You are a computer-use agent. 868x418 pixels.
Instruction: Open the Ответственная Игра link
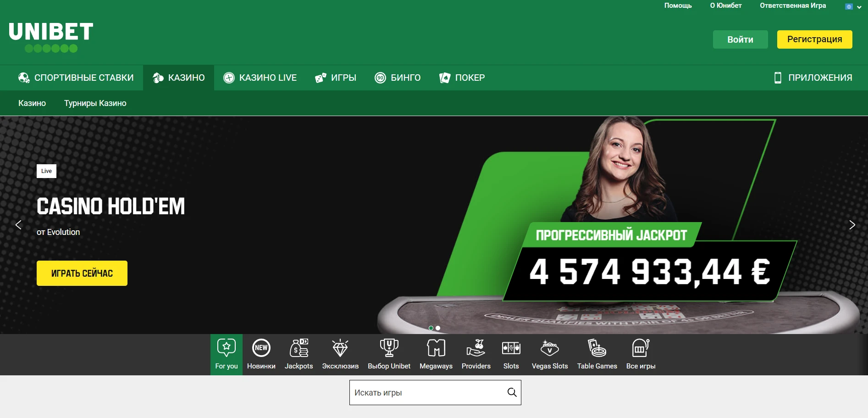pos(793,6)
